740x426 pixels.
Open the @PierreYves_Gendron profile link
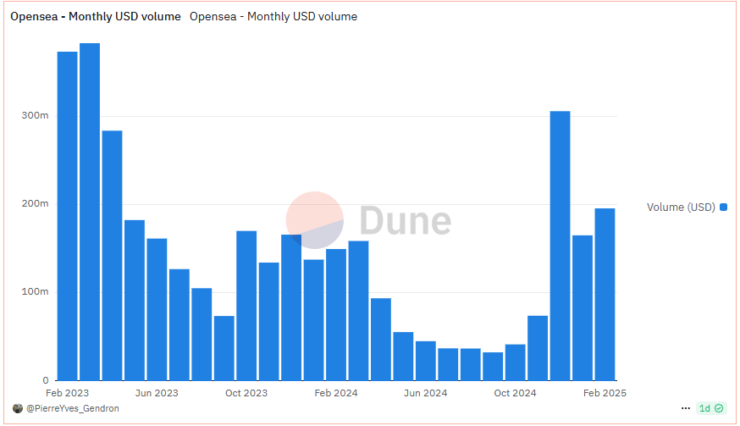click(73, 409)
